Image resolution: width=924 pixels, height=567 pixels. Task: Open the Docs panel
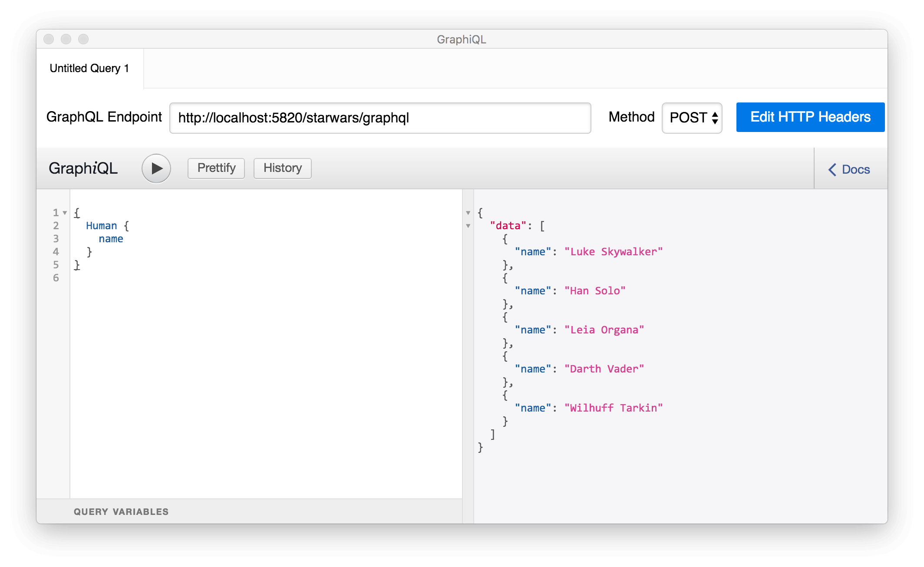855,170
